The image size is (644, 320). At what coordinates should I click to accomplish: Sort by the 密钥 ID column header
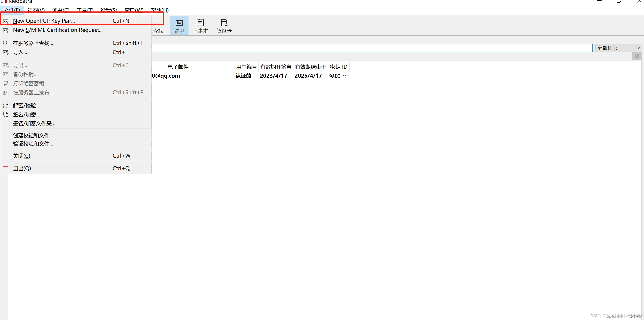coord(339,67)
